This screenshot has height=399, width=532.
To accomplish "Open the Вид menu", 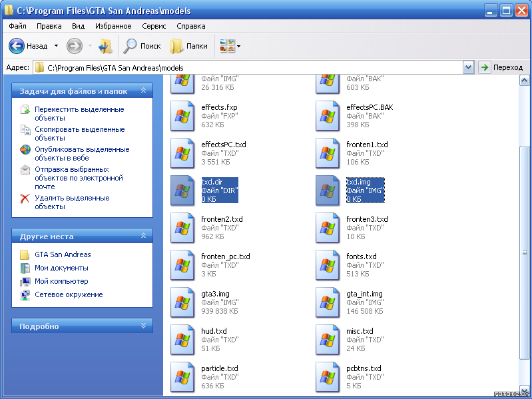I will 79,26.
